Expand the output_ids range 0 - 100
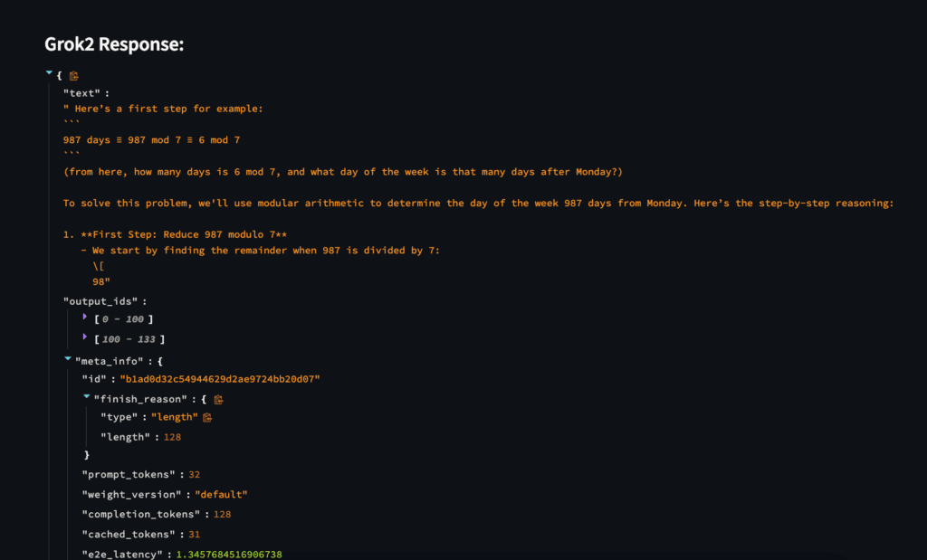Screen dimensions: 927x560 click(85, 318)
